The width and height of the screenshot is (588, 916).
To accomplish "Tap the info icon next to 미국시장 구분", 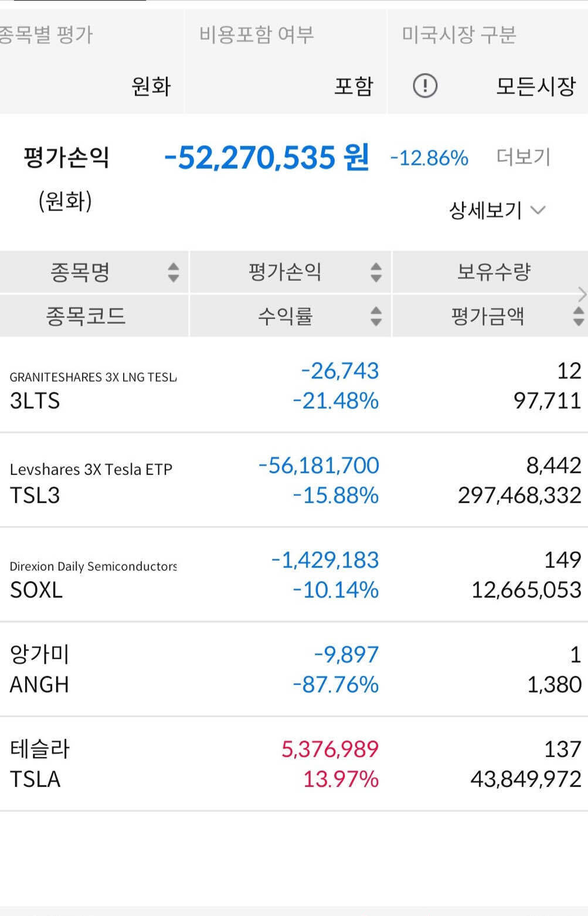I will [424, 86].
